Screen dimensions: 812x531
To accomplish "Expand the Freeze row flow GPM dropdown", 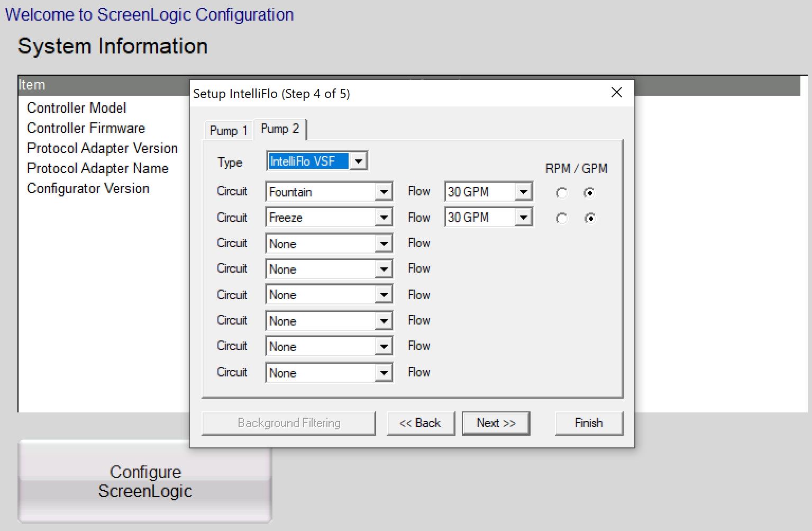I will [x=523, y=217].
